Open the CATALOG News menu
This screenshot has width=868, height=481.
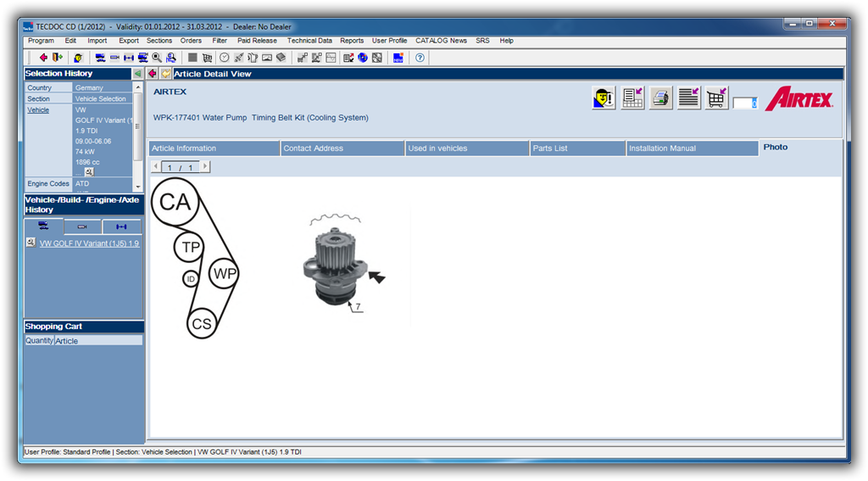tap(441, 41)
